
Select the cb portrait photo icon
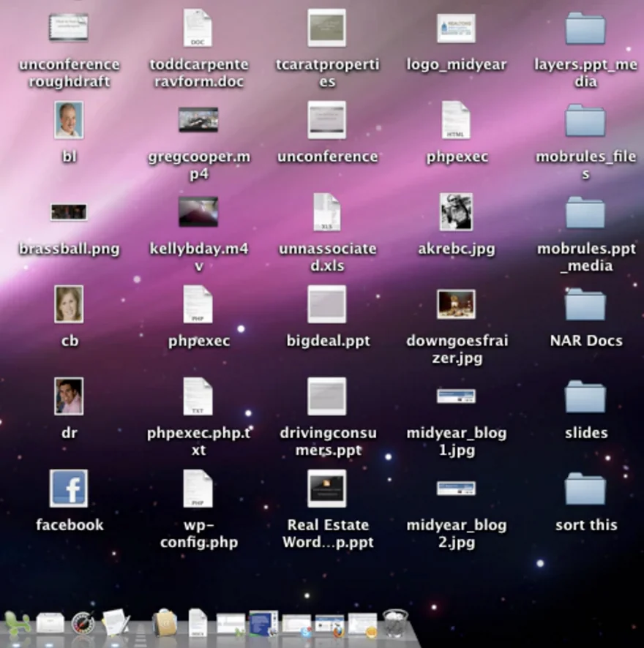[69, 304]
